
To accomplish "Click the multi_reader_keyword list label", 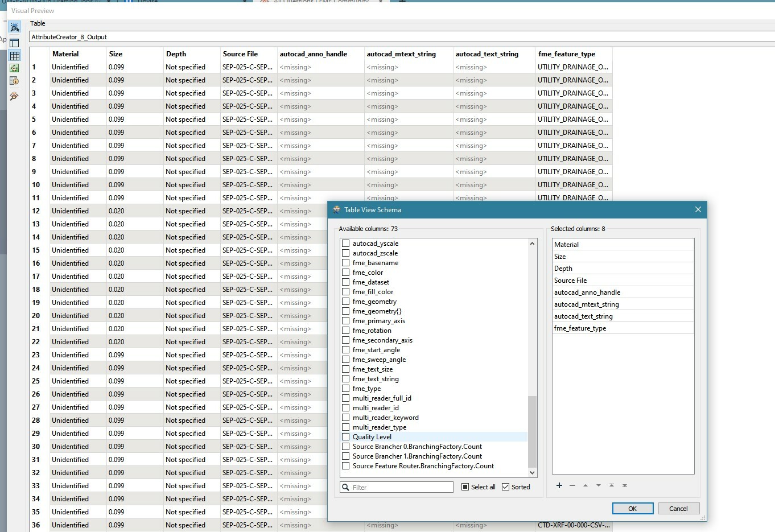I will pos(386,418).
